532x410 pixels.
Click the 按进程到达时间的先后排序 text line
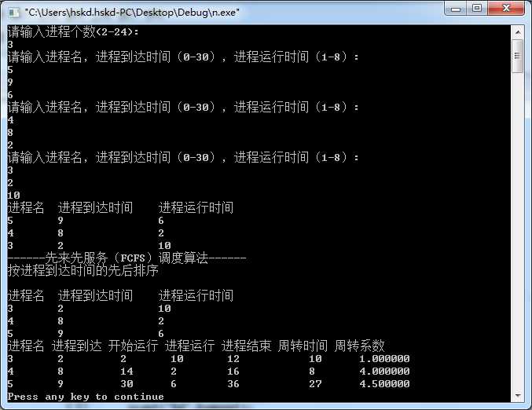pyautogui.click(x=83, y=271)
